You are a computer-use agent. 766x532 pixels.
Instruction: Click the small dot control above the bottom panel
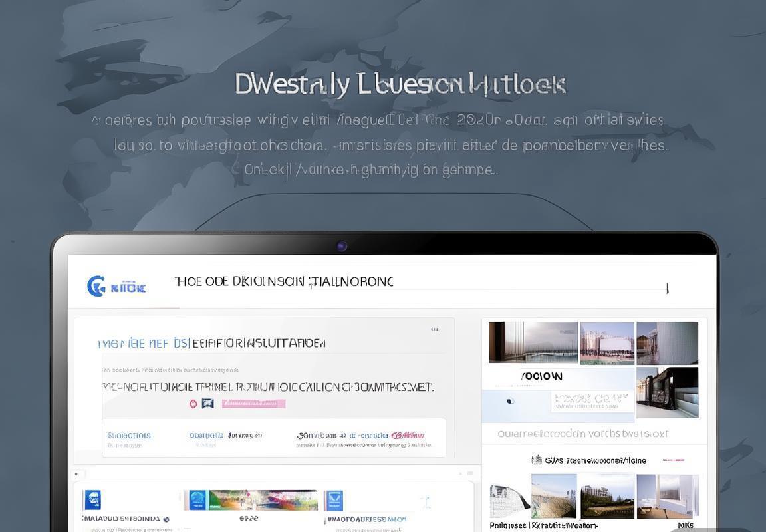76,474
